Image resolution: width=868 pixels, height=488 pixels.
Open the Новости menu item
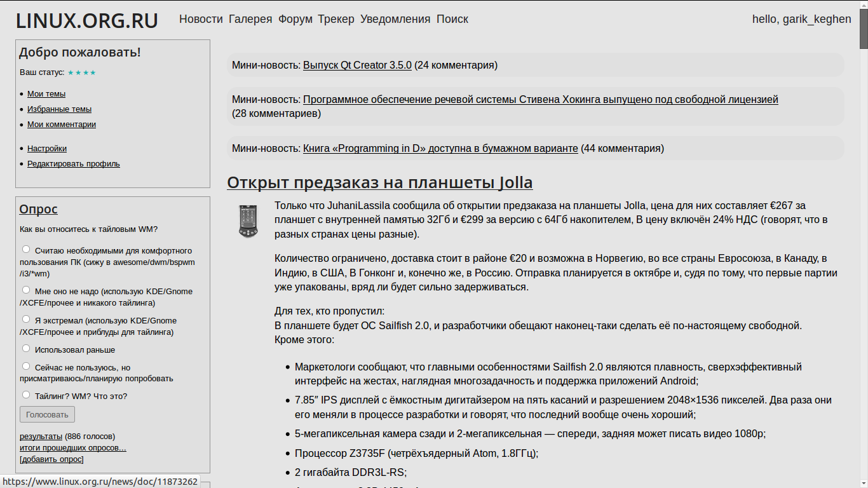(201, 19)
